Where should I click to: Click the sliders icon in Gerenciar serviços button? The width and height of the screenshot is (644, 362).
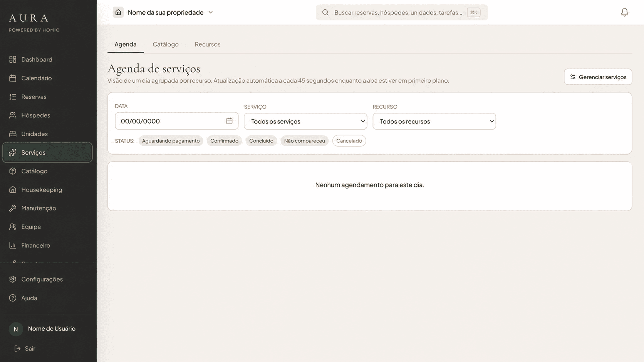573,77
